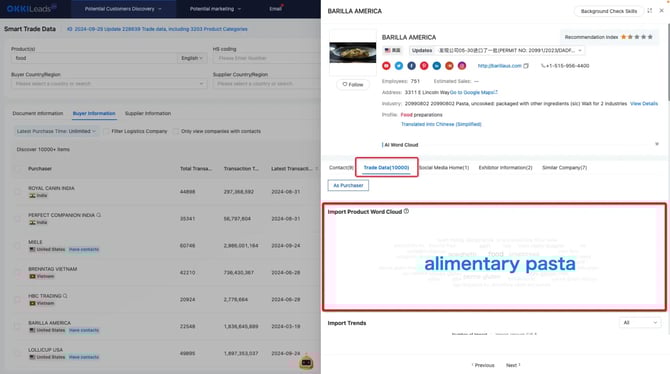Viewport: 670px width, 374px height.
Task: Check Only view companies with contacts
Action: pos(176,131)
